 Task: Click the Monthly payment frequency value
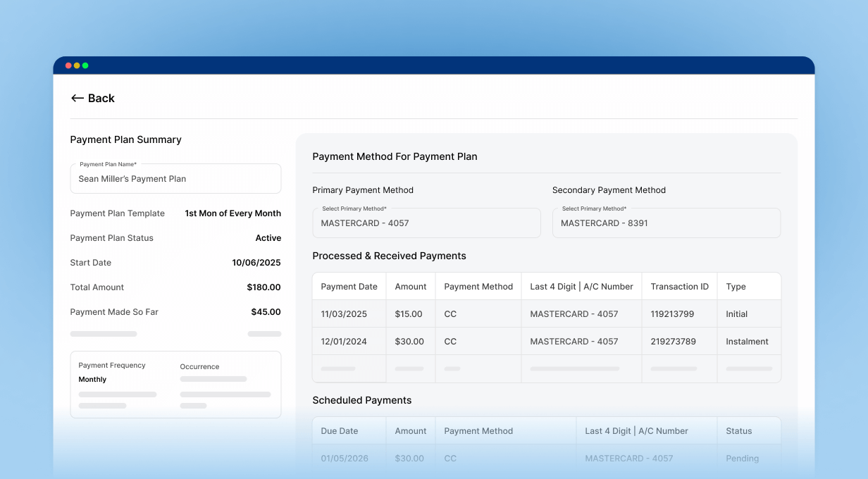coord(92,380)
